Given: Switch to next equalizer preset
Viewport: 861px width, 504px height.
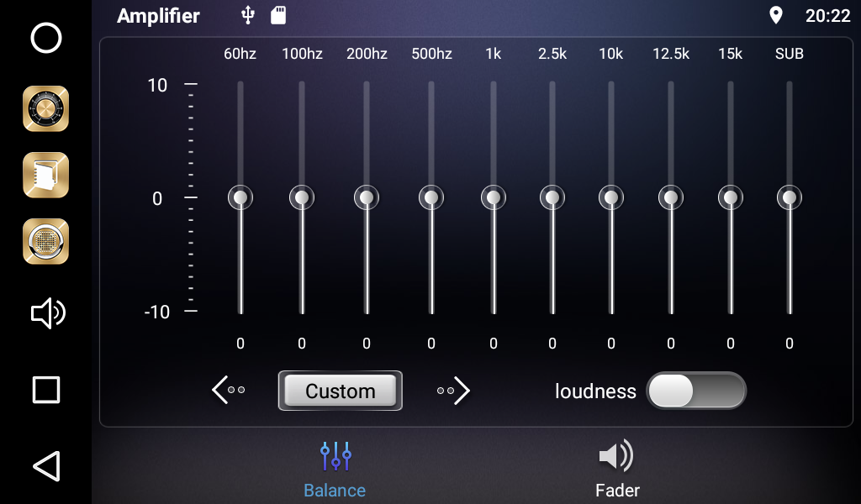Looking at the screenshot, I should pos(454,391).
